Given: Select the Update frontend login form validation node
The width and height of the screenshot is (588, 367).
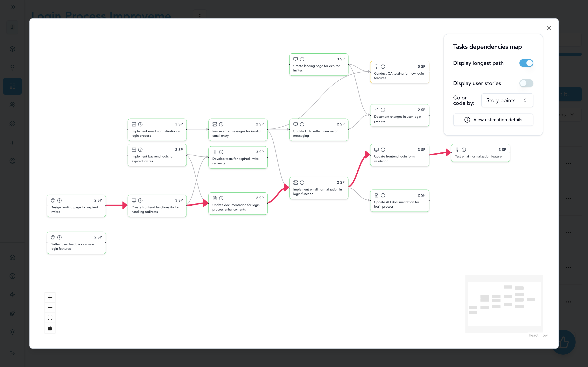Looking at the screenshot, I should pos(399,158).
